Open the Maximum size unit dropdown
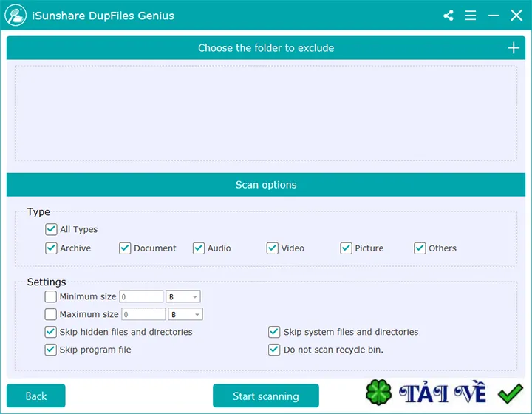 point(185,314)
